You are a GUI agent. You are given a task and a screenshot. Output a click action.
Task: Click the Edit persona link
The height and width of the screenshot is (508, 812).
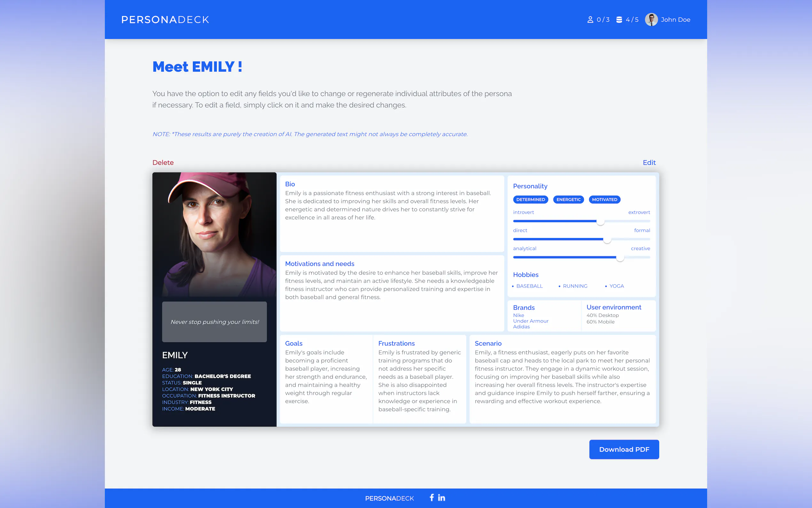pyautogui.click(x=649, y=163)
